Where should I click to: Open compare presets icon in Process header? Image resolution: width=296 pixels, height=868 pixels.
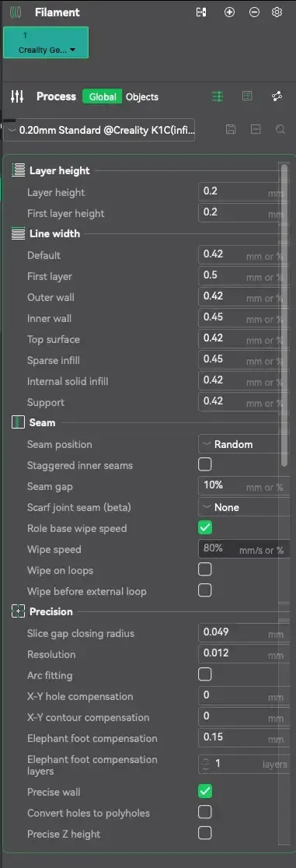(277, 96)
